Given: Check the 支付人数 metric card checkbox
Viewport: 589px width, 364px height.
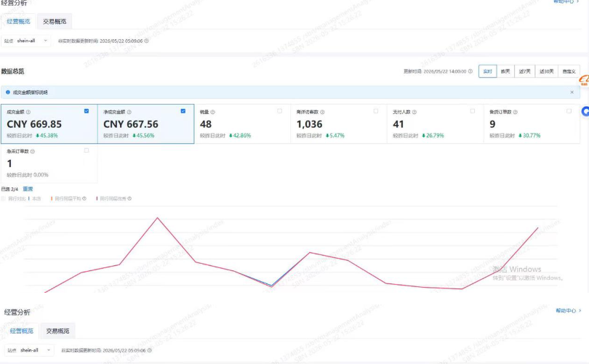Looking at the screenshot, I should [473, 111].
